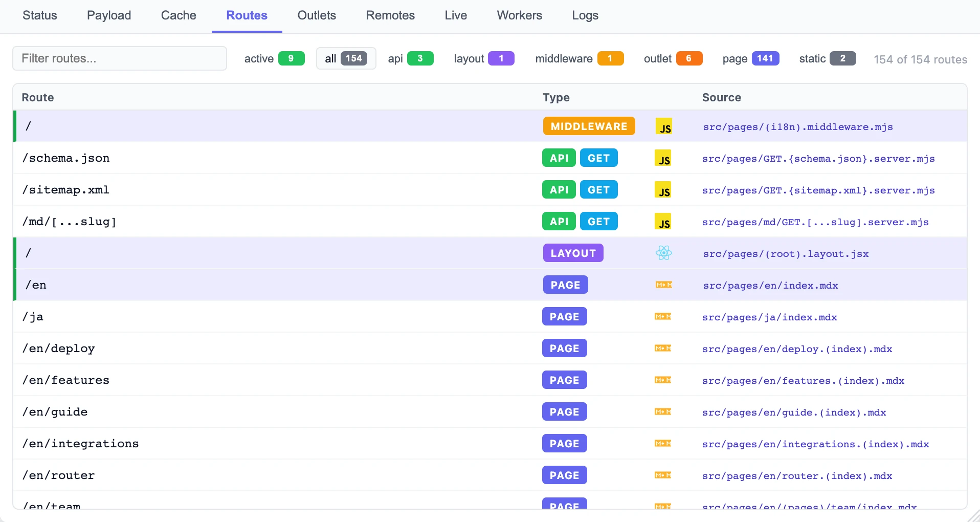Click the JS icon in the middleware row
Screen dimensions: 980x522
pos(664,127)
